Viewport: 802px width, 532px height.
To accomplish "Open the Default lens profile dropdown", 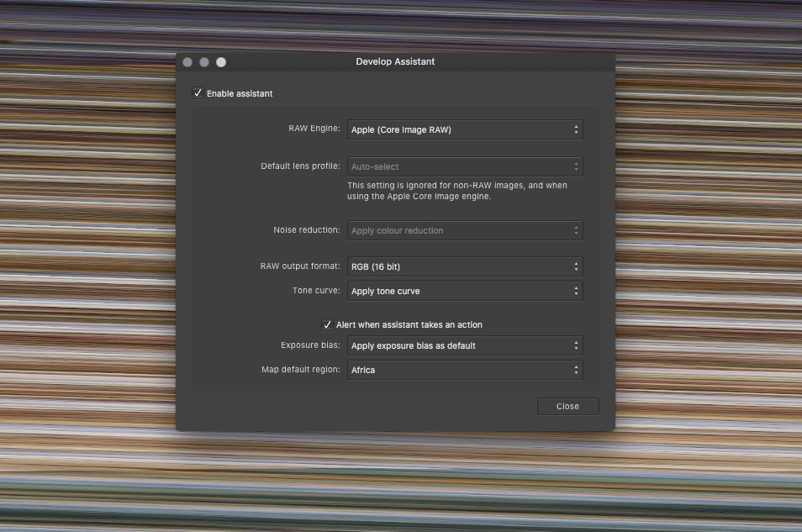I will [465, 166].
